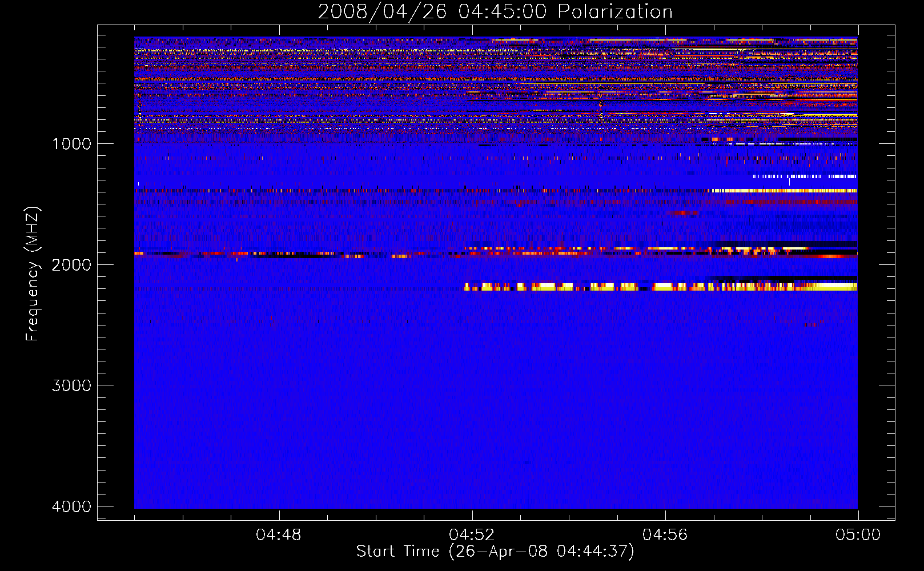Image resolution: width=924 pixels, height=571 pixels.
Task: Click the plot title '2008/04/26 04:45:00 Polarization'
Action: point(495,12)
